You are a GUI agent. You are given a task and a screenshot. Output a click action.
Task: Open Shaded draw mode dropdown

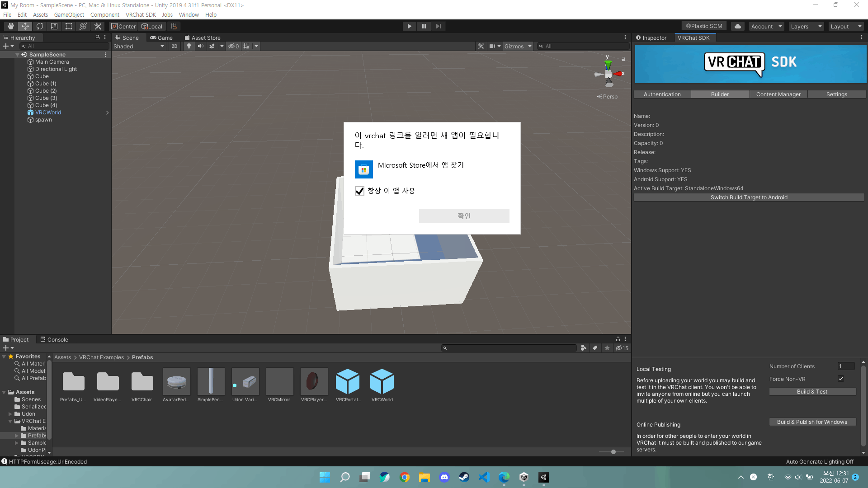pyautogui.click(x=139, y=46)
